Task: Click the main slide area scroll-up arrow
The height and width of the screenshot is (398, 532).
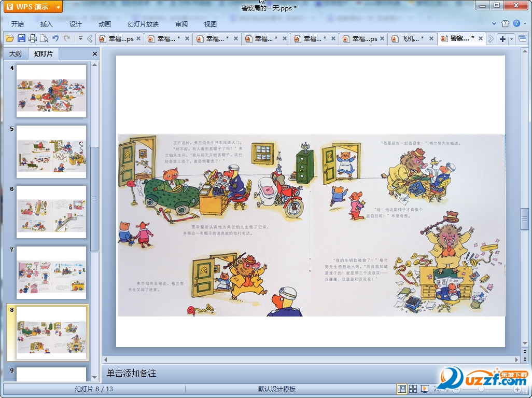Action: tap(525, 51)
